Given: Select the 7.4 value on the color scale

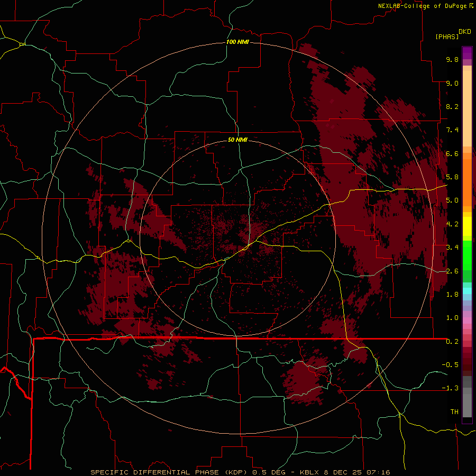Looking at the screenshot, I should click(x=452, y=130).
